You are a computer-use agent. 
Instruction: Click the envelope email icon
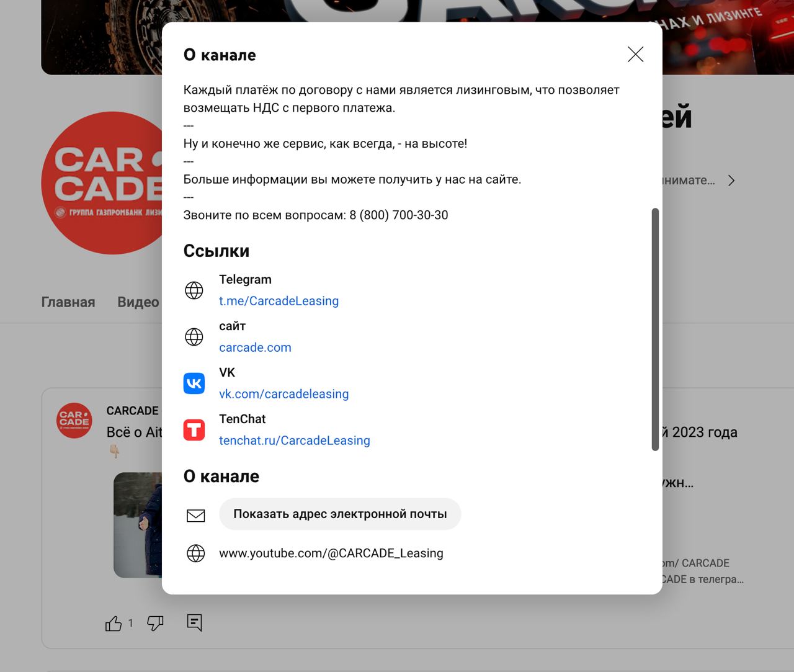196,515
